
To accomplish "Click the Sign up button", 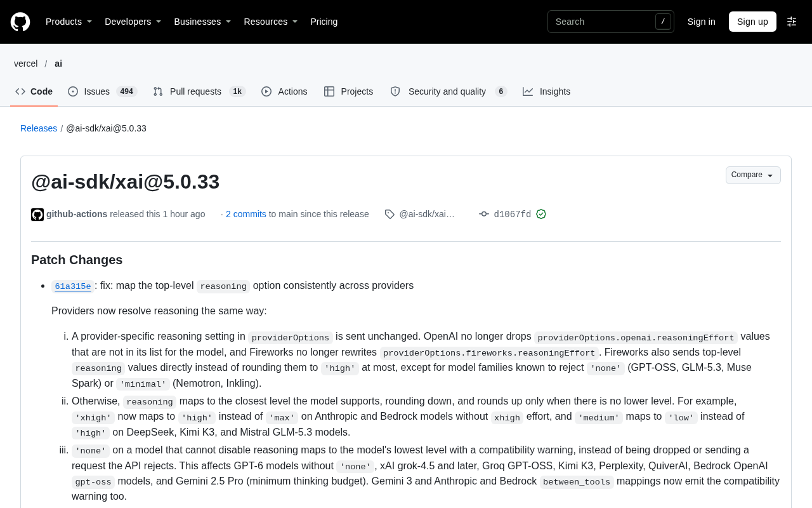I will pyautogui.click(x=752, y=22).
